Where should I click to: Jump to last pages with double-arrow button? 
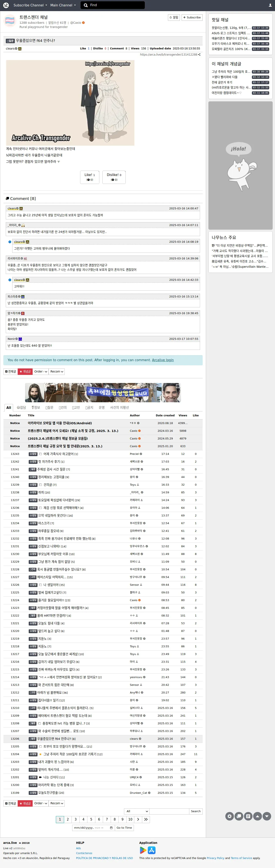click(146, 819)
